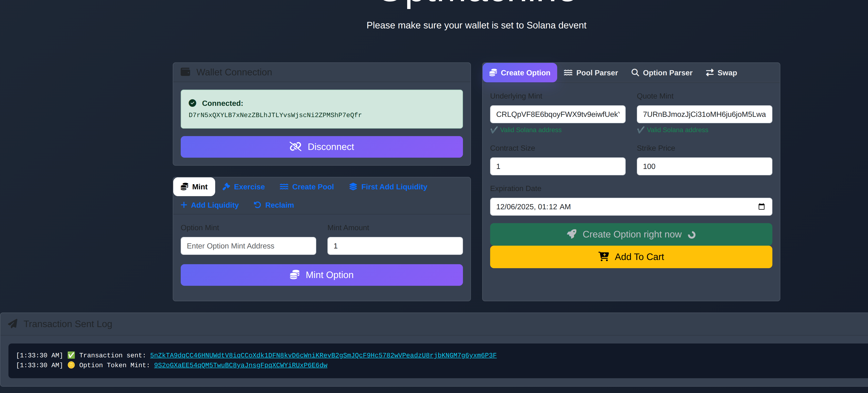Image resolution: width=868 pixels, height=393 pixels.
Task: Open the Create Pool tab
Action: (x=307, y=187)
